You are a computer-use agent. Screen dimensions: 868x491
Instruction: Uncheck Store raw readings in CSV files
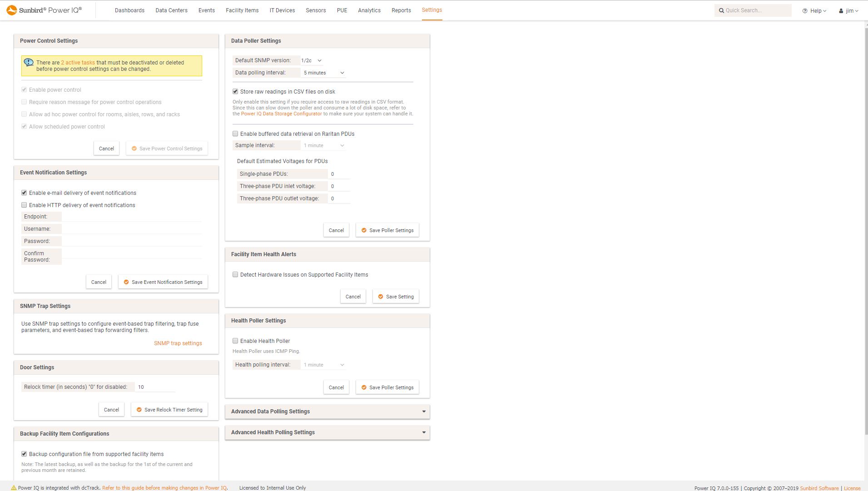[x=235, y=91]
